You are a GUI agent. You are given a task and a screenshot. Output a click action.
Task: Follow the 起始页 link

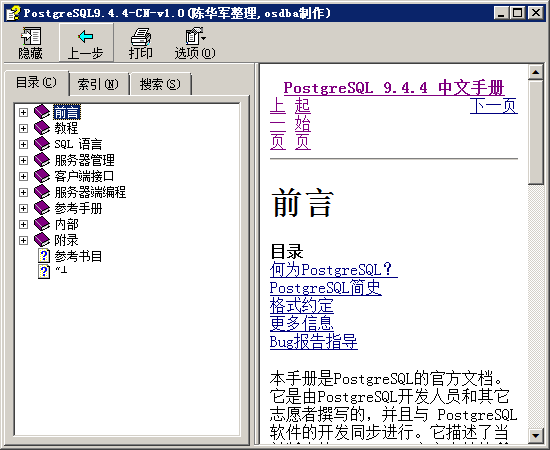pos(303,123)
